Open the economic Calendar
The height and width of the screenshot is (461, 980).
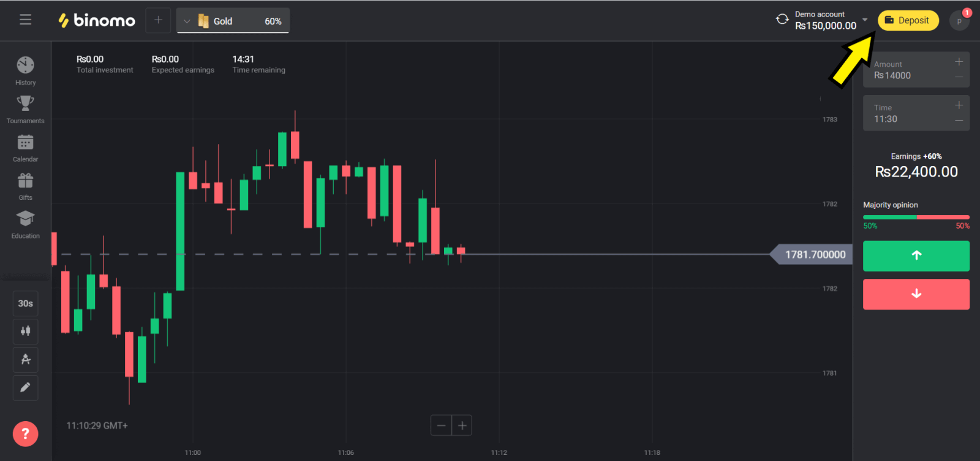[25, 147]
